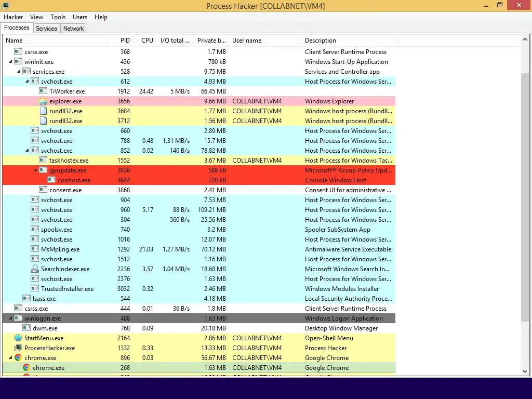Sort by the Name column header
The height and width of the screenshot is (399, 532).
[55, 41]
